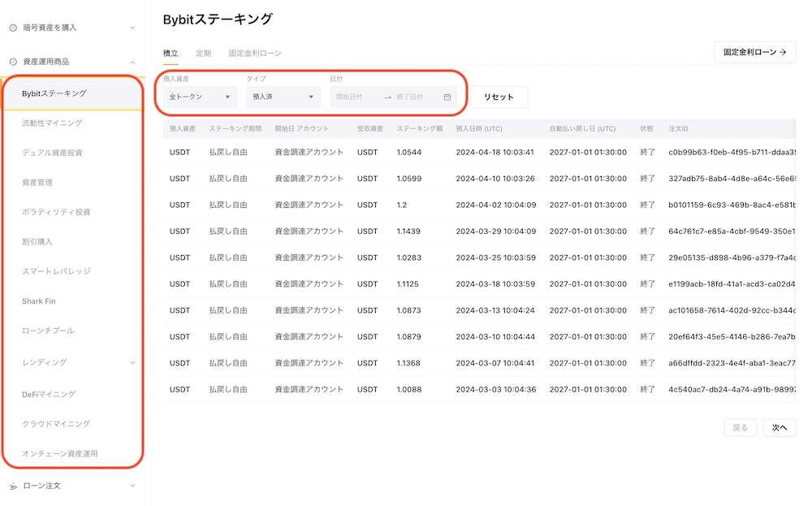Open レンディング in sidebar

[45, 362]
